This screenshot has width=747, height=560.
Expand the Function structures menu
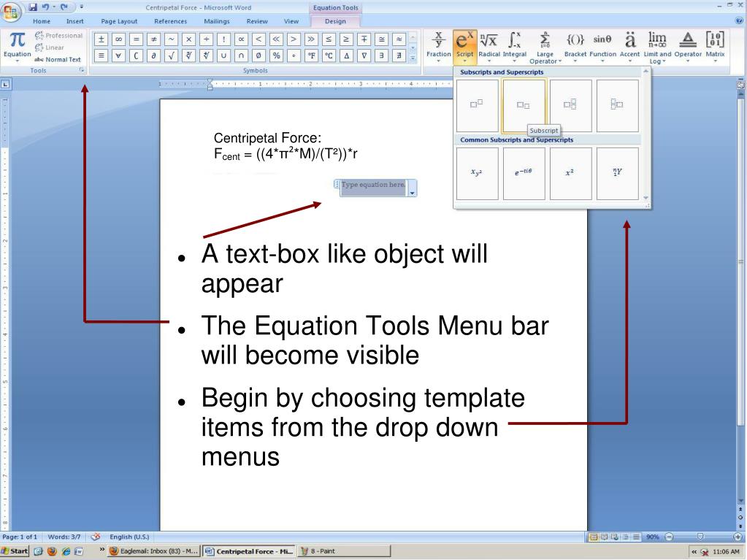(602, 47)
